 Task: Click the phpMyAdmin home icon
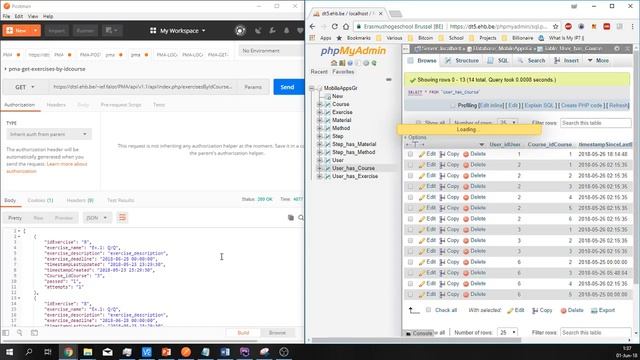[334, 63]
